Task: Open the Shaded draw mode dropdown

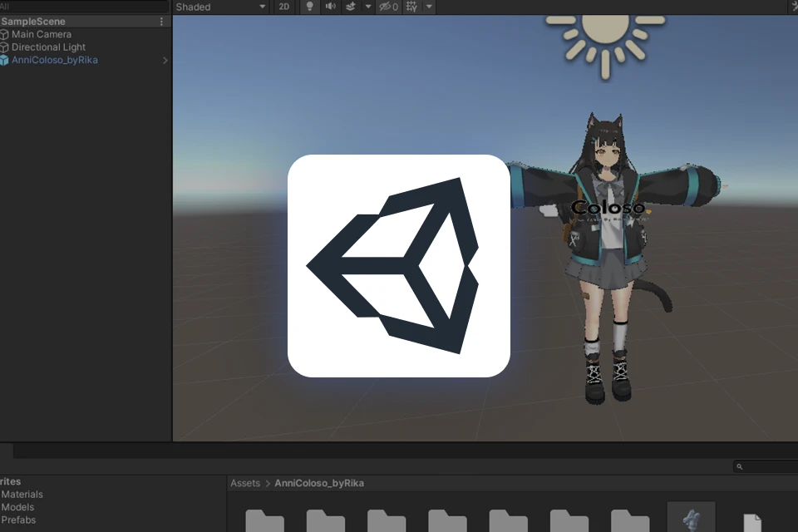Action: 220,7
